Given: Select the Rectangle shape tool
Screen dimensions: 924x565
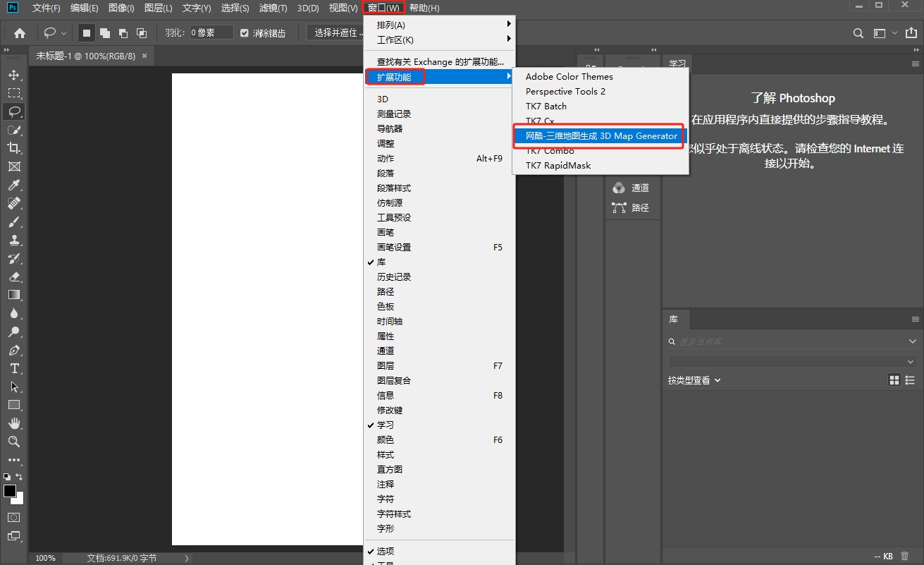Looking at the screenshot, I should (14, 405).
